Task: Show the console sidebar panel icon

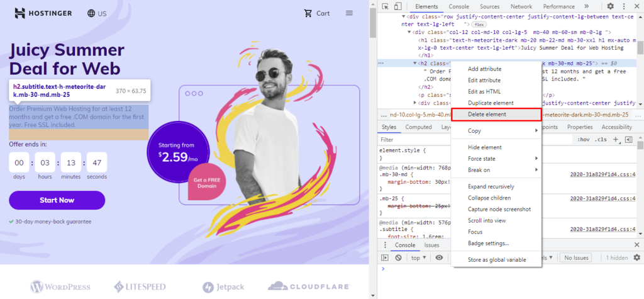Action: tap(385, 257)
